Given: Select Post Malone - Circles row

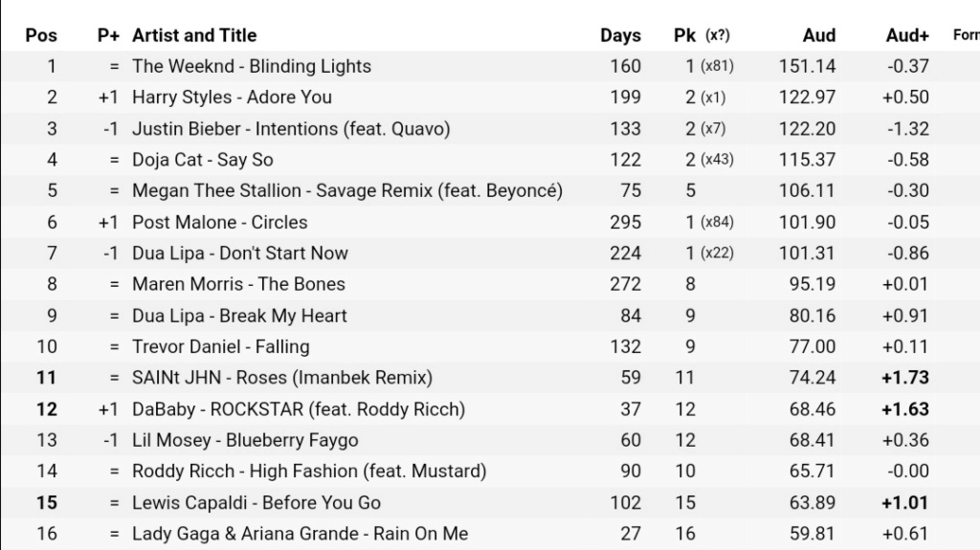Looking at the screenshot, I should [490, 222].
